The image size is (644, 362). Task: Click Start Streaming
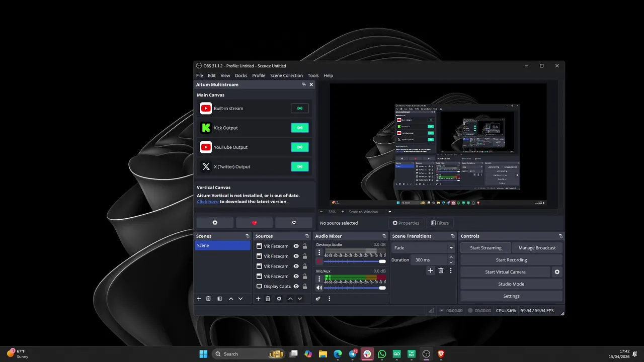click(x=486, y=248)
